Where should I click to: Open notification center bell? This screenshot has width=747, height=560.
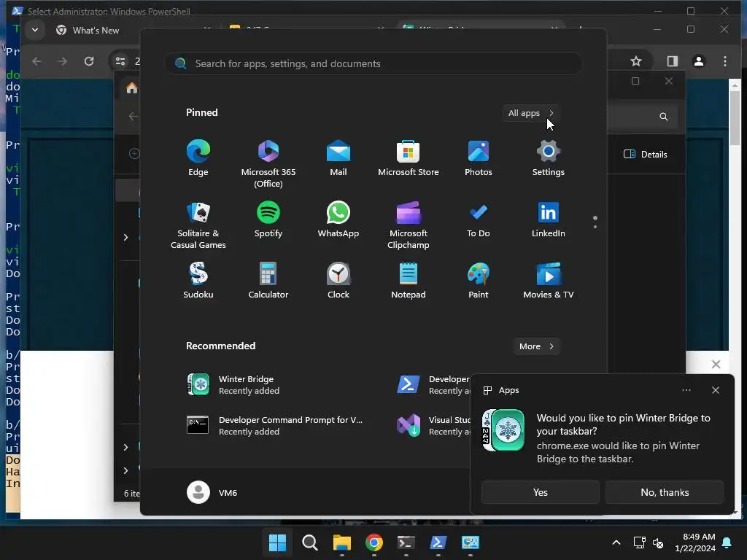pos(727,542)
